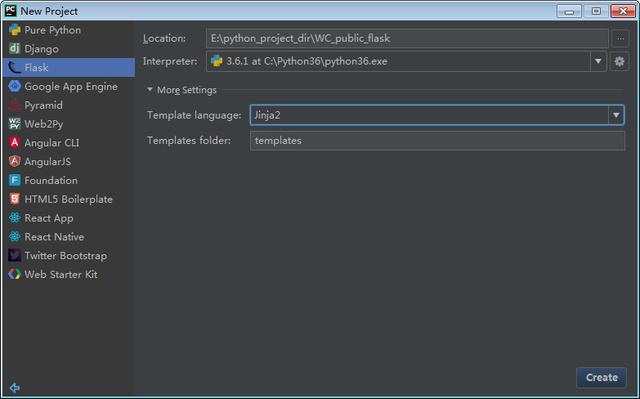Choose the Web2Py project icon
The image size is (640, 399).
coord(15,124)
